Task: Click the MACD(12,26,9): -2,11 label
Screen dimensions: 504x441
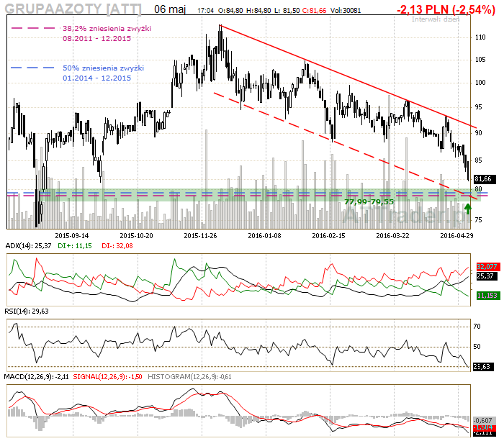Action: pyautogui.click(x=36, y=377)
